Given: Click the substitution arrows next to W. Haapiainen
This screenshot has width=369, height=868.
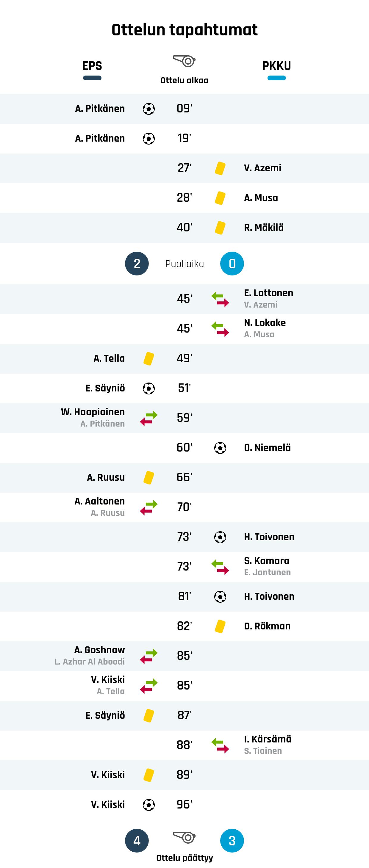Looking at the screenshot, I should [148, 418].
